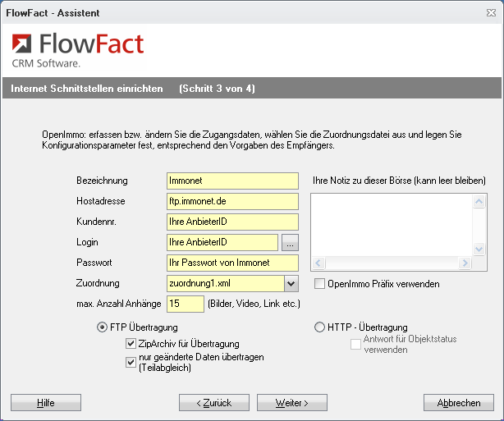
Task: Select FTP Übertragung radio button
Action: tap(102, 327)
